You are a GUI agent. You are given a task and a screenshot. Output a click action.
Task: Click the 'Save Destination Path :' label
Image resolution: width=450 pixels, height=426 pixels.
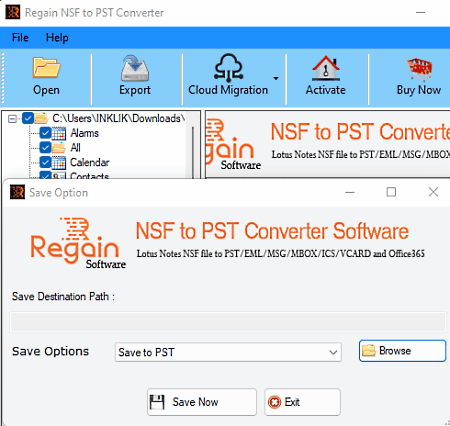63,296
